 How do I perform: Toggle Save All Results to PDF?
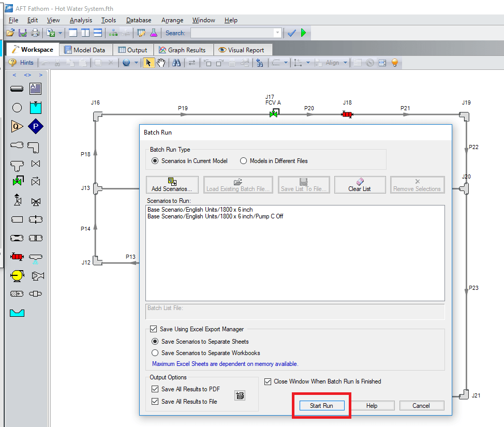(186, 389)
